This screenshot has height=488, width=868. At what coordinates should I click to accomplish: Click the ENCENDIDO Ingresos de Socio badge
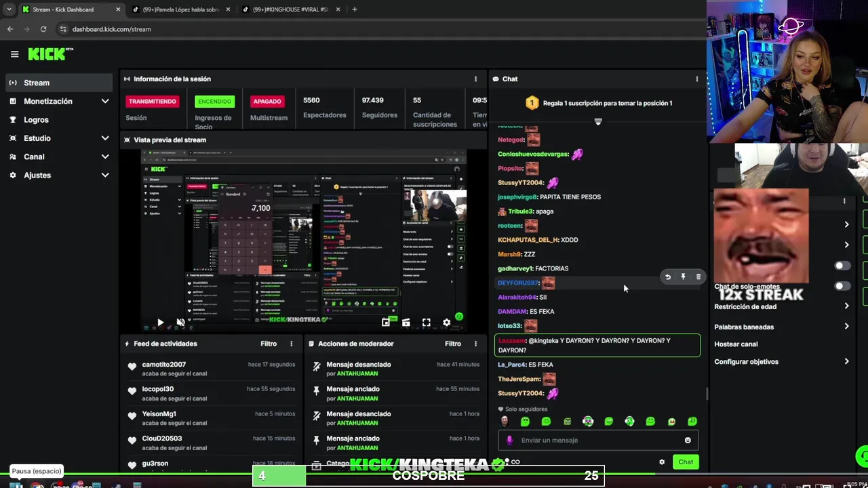(x=214, y=102)
